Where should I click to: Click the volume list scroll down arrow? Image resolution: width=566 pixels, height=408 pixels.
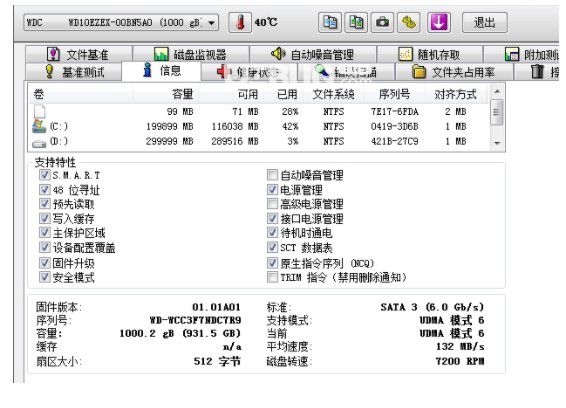[x=497, y=143]
